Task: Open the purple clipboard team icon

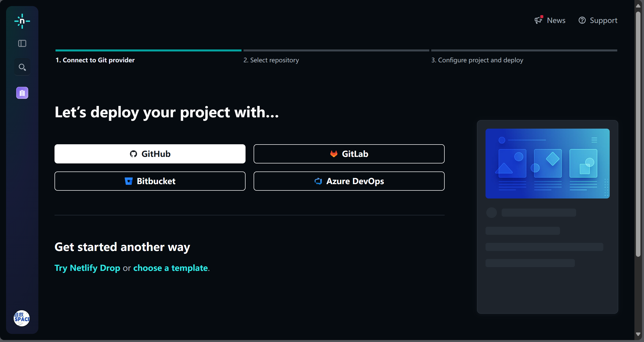Action: pyautogui.click(x=22, y=93)
